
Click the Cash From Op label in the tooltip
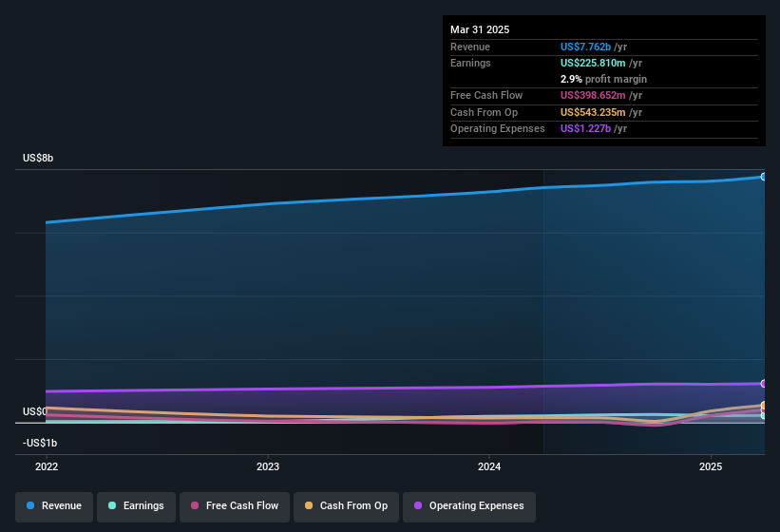click(484, 112)
